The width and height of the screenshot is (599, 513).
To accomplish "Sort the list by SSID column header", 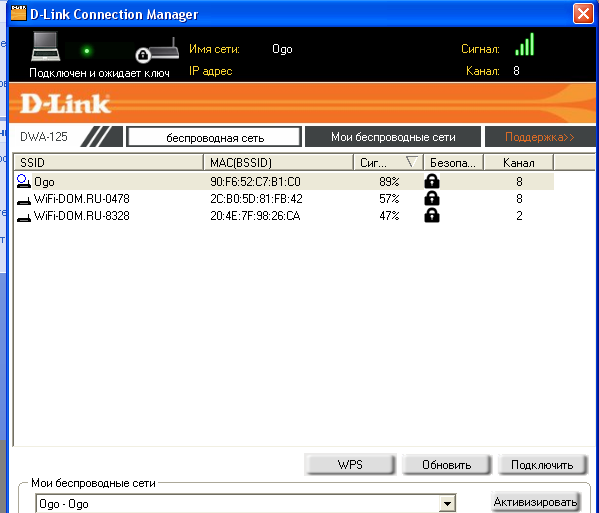I will pos(108,163).
